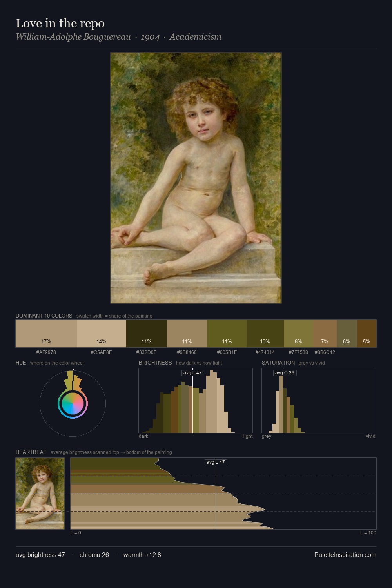Click hex code #C5AE8E text
This screenshot has height=588, width=392.
102,352
